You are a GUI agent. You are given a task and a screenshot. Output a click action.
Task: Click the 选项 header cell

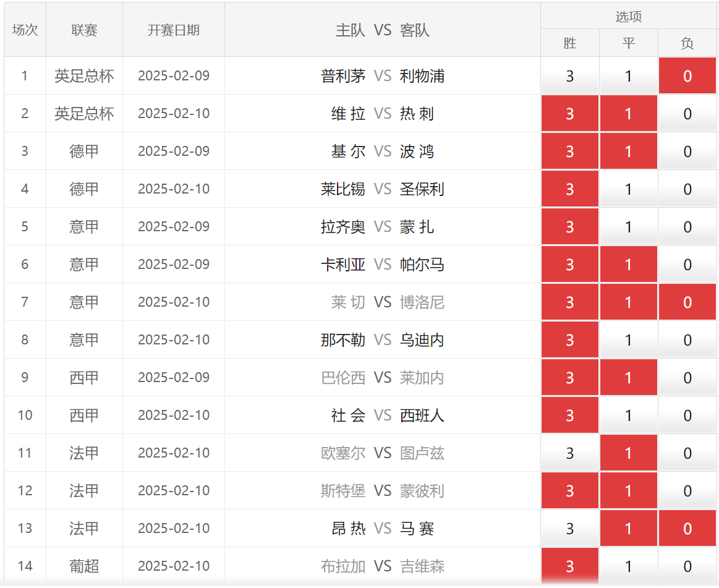[x=628, y=16]
